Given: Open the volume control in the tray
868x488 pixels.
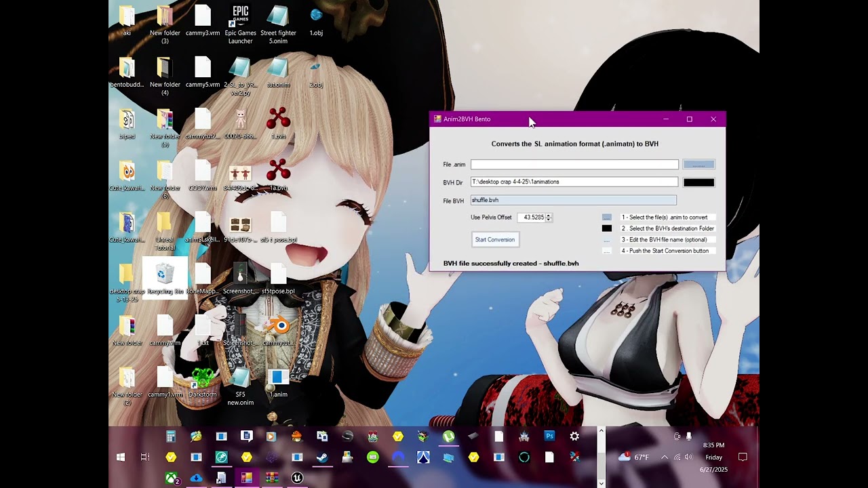Looking at the screenshot, I should point(688,457).
